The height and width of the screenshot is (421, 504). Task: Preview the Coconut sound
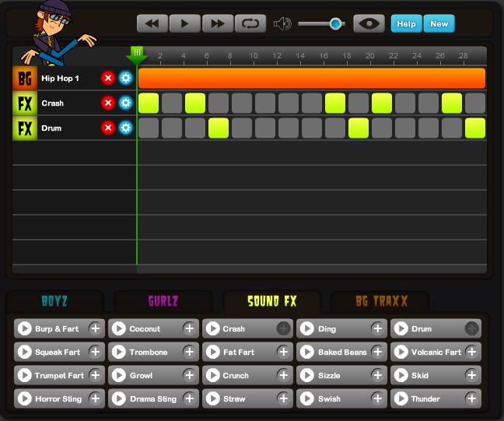119,328
